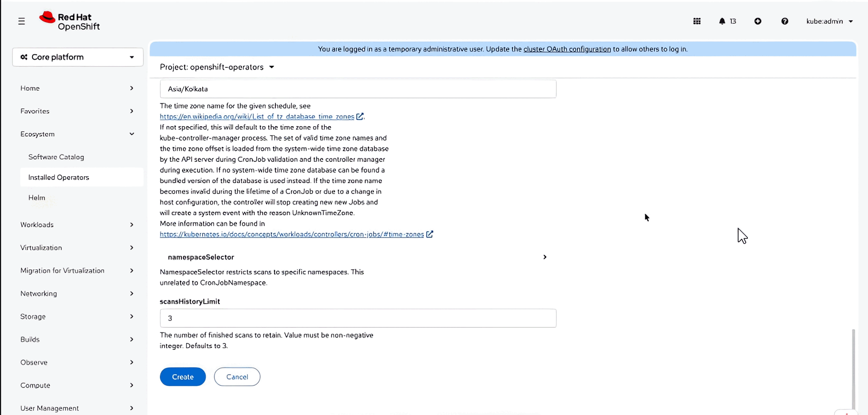The width and height of the screenshot is (868, 415).
Task: Collapse the Ecosystem navigation section
Action: [x=77, y=134]
